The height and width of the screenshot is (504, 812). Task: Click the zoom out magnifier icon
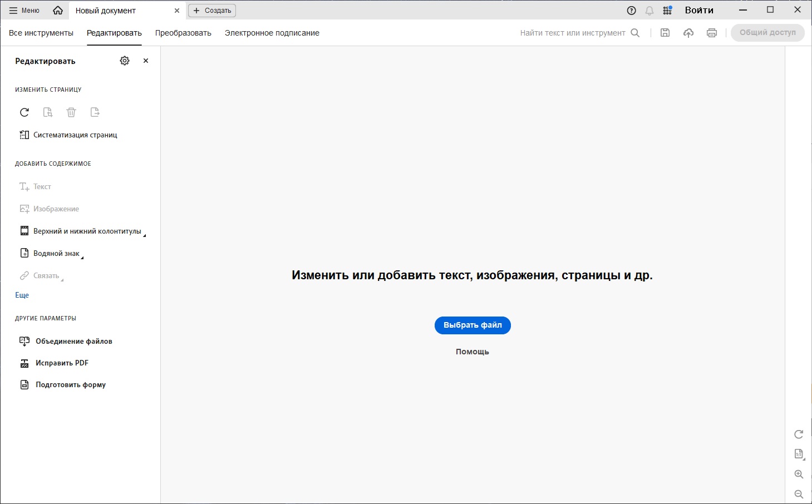coord(799,494)
